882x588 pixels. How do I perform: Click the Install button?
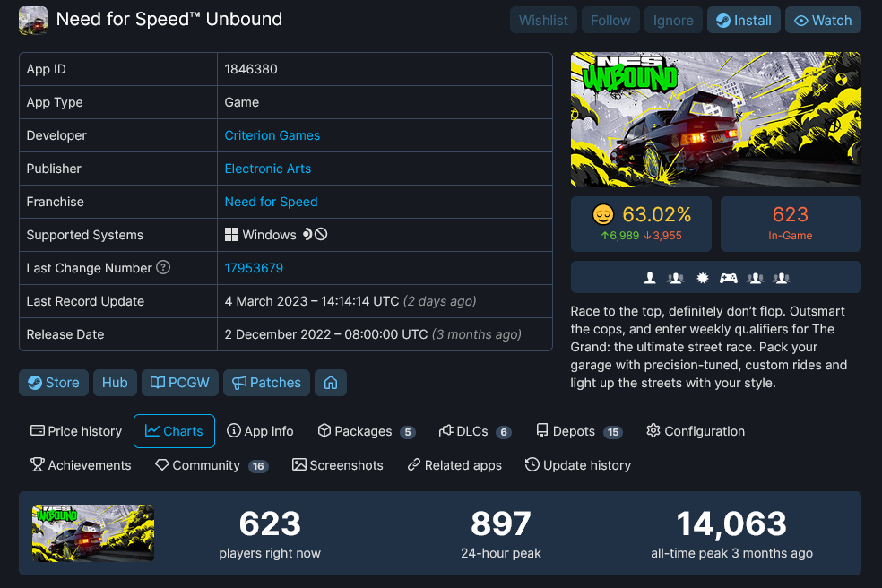(744, 21)
